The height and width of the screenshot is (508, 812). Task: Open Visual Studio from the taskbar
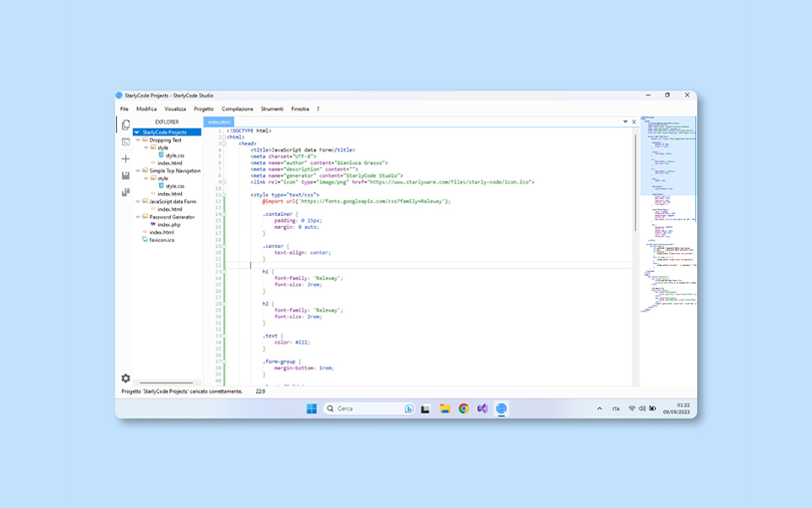click(x=482, y=408)
